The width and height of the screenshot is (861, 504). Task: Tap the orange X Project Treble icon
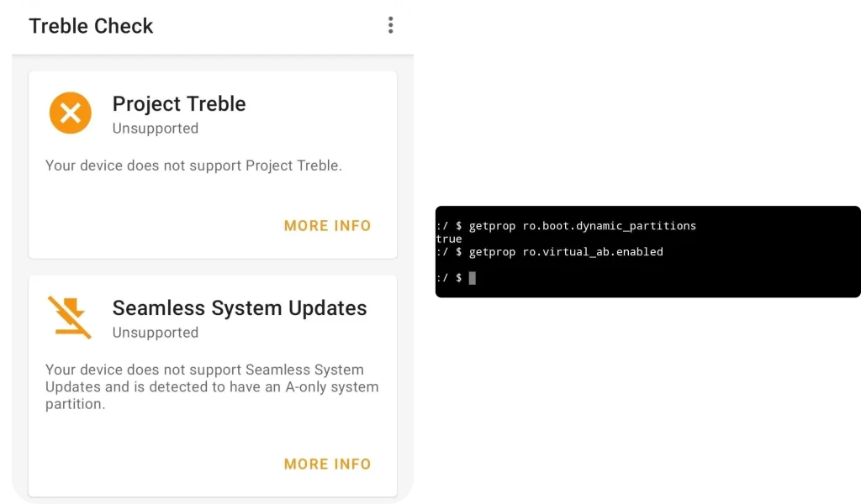(x=71, y=113)
